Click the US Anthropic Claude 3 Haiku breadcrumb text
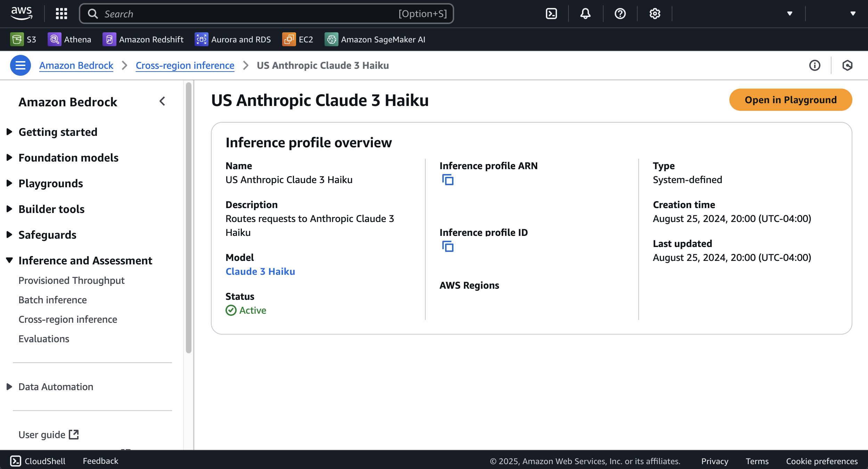The image size is (868, 469). point(323,65)
